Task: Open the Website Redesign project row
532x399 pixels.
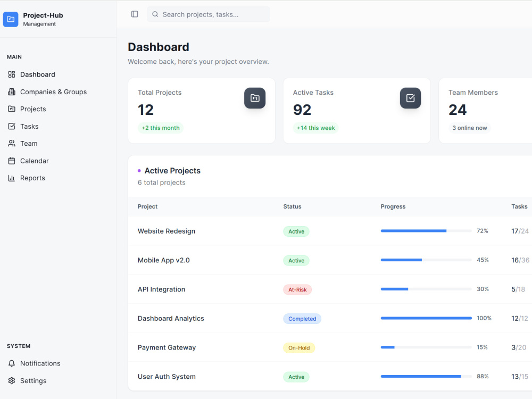Action: coord(330,231)
